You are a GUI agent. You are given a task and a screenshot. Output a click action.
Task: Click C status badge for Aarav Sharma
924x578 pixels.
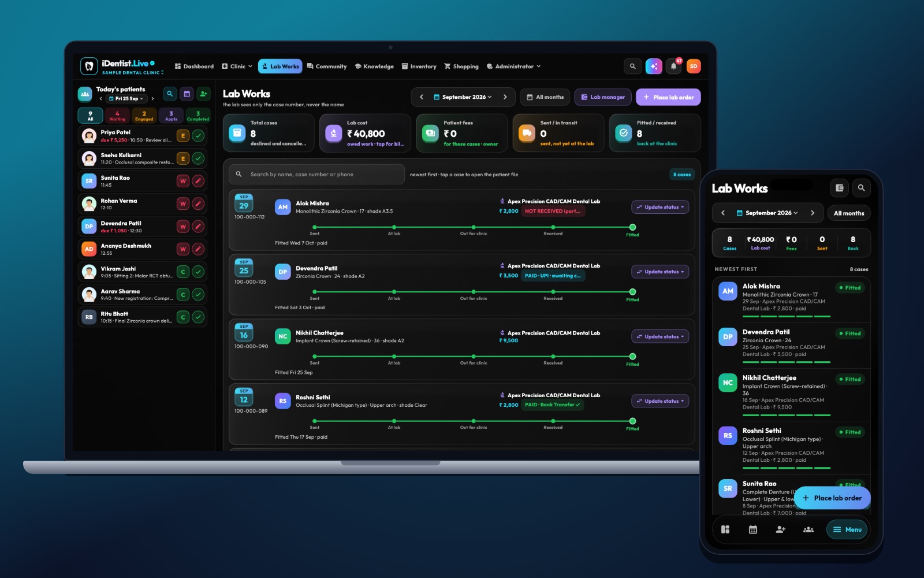[x=183, y=295]
